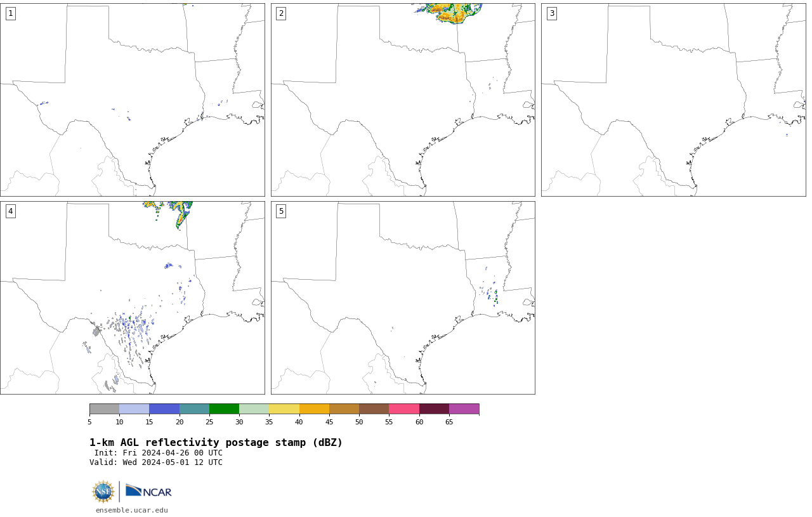Click the dark green 25-30 dBZ swatch
Viewport: 812px width, 517px height.
click(x=224, y=409)
